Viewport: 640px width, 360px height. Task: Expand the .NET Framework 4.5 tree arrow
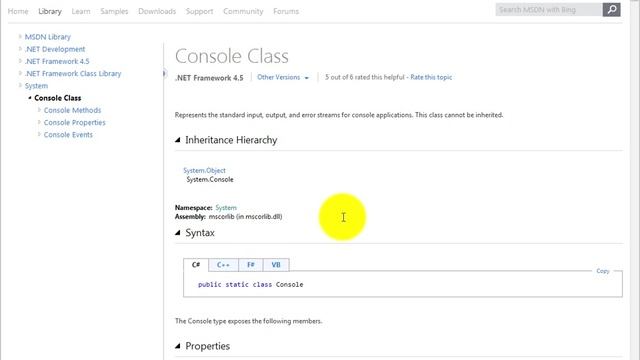click(20, 61)
